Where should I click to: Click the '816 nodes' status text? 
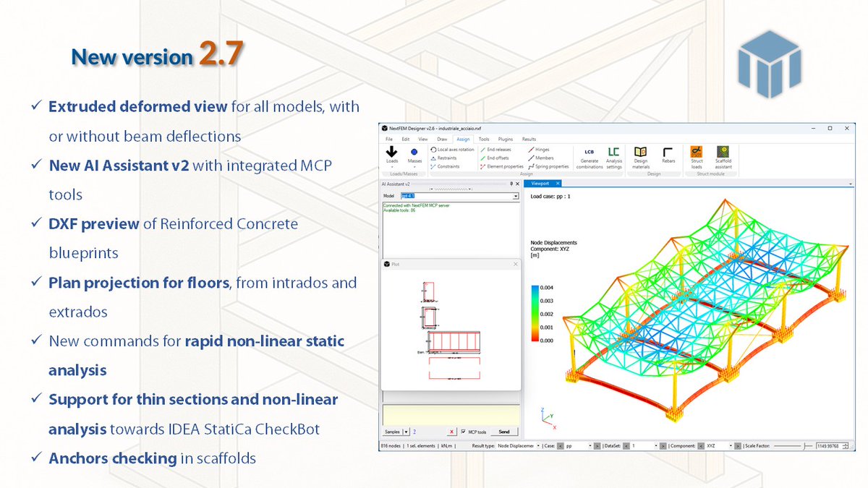391,446
